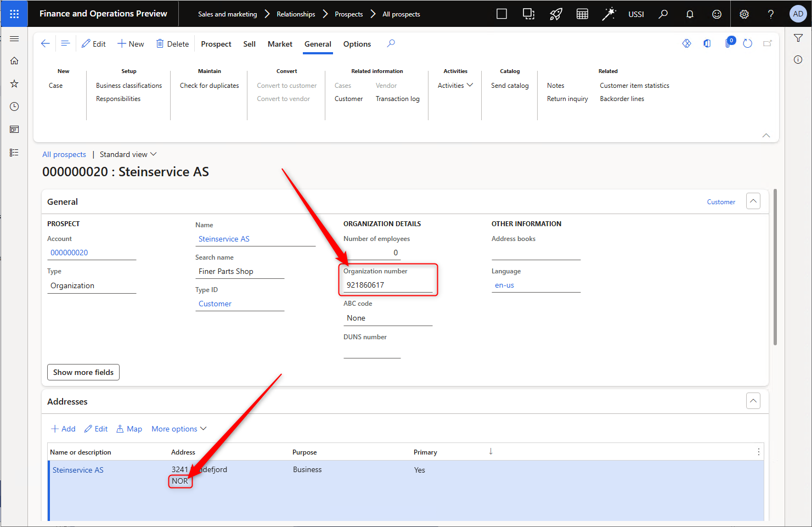
Task: Switch to the Prospect tab
Action: pos(216,44)
